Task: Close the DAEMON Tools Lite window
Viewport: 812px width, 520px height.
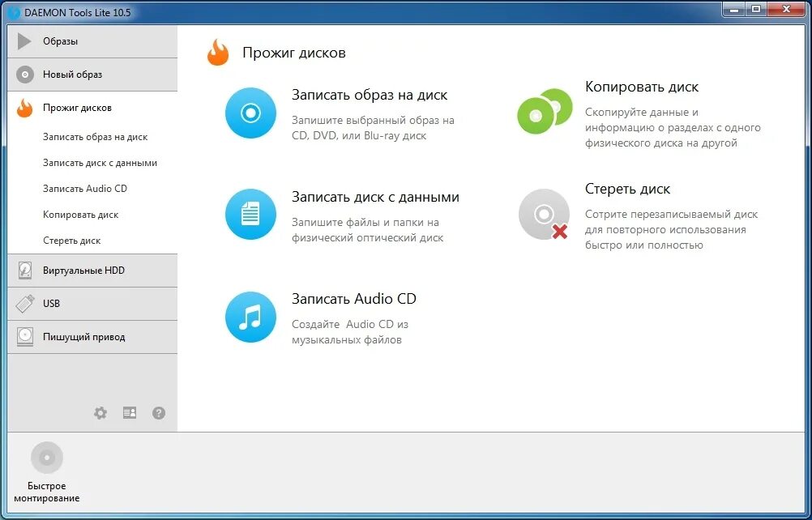Action: pos(787,8)
